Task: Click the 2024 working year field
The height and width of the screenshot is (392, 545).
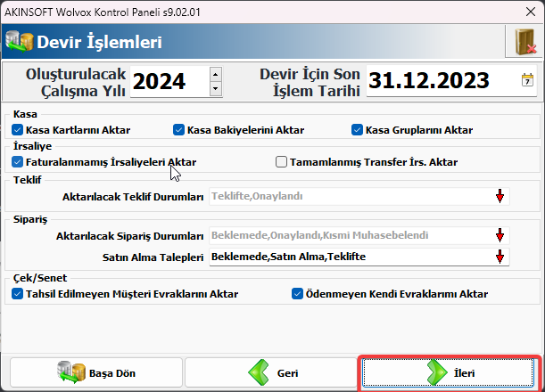Action: (169, 82)
